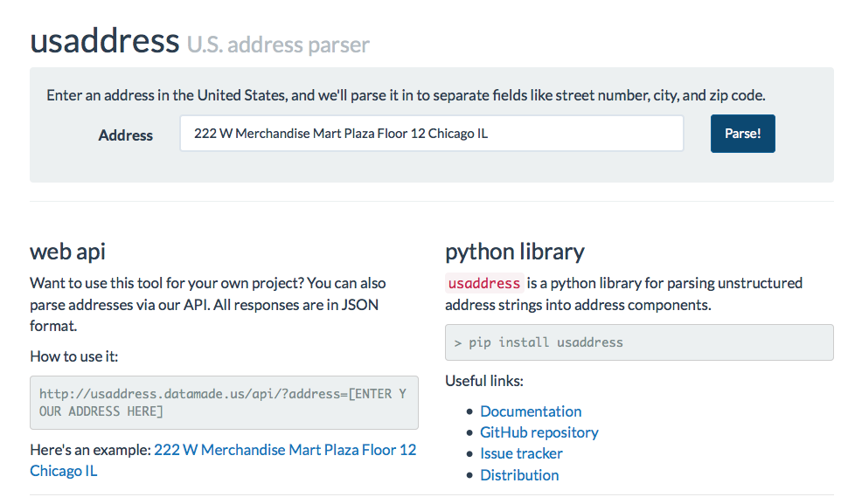
Task: Click the Here's an example: text
Action: [x=90, y=450]
